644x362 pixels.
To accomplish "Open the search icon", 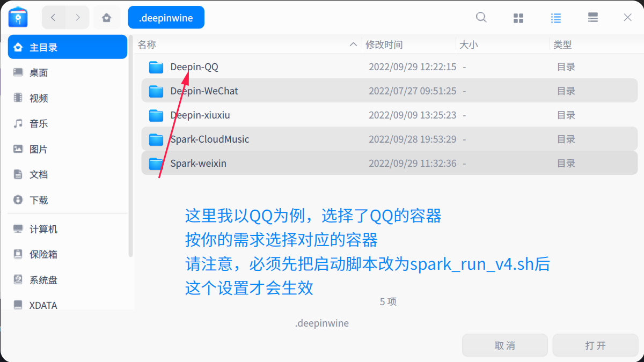I will (x=481, y=17).
